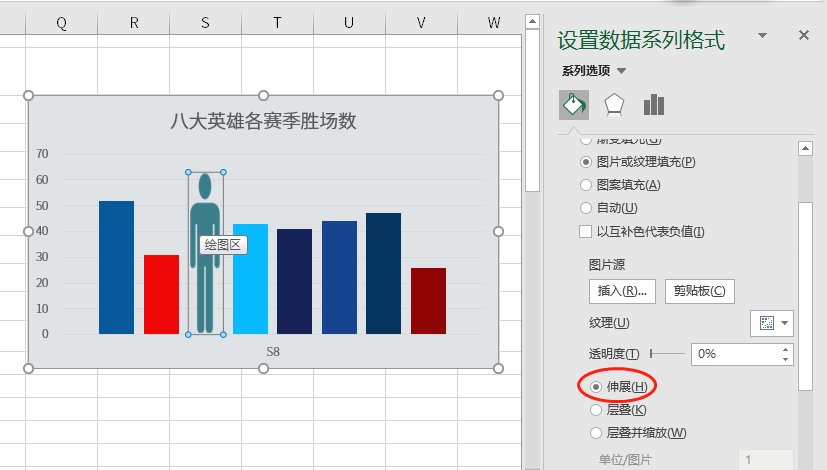Click the value axis label 70

tap(42, 154)
